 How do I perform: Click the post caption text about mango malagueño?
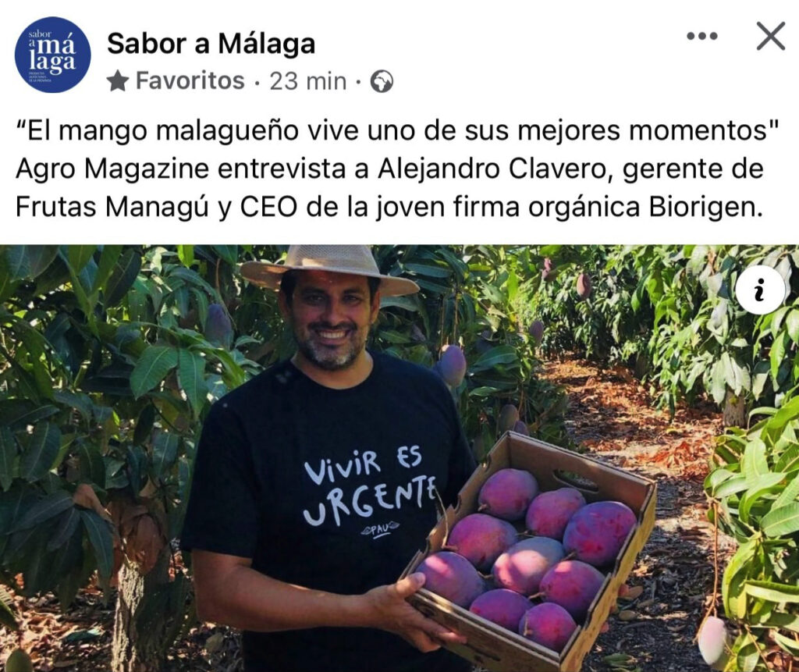397,169
